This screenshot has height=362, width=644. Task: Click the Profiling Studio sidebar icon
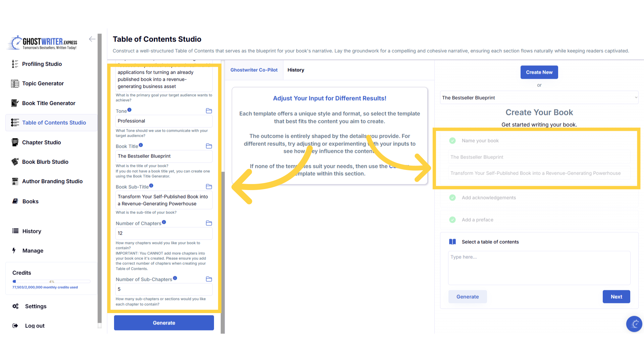15,64
